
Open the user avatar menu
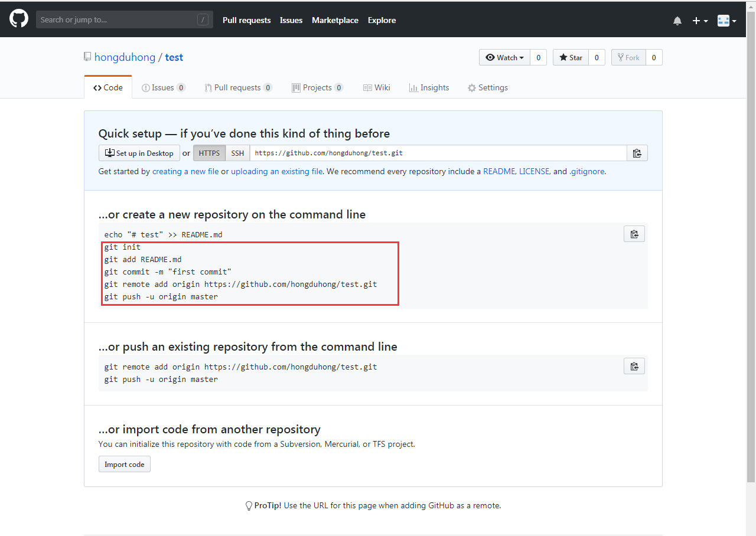[x=727, y=21]
